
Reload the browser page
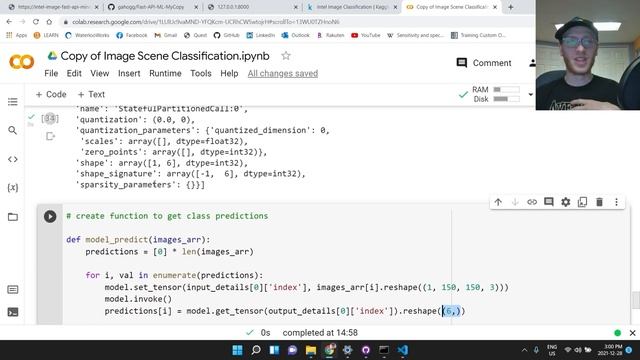(x=36, y=22)
